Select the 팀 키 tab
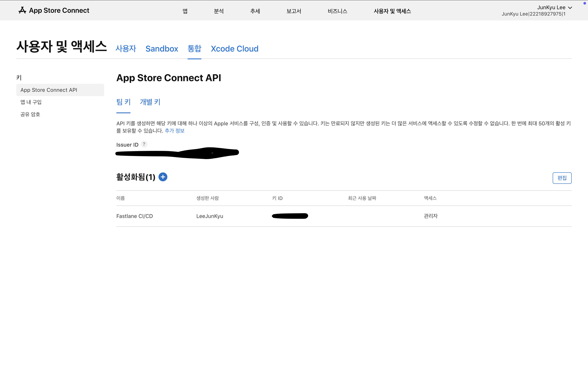This screenshot has height=368, width=588. [124, 102]
